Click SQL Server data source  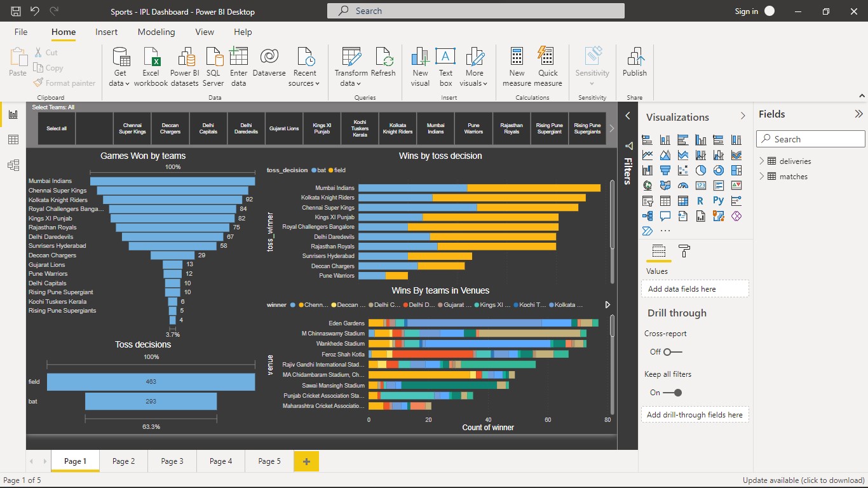click(214, 67)
